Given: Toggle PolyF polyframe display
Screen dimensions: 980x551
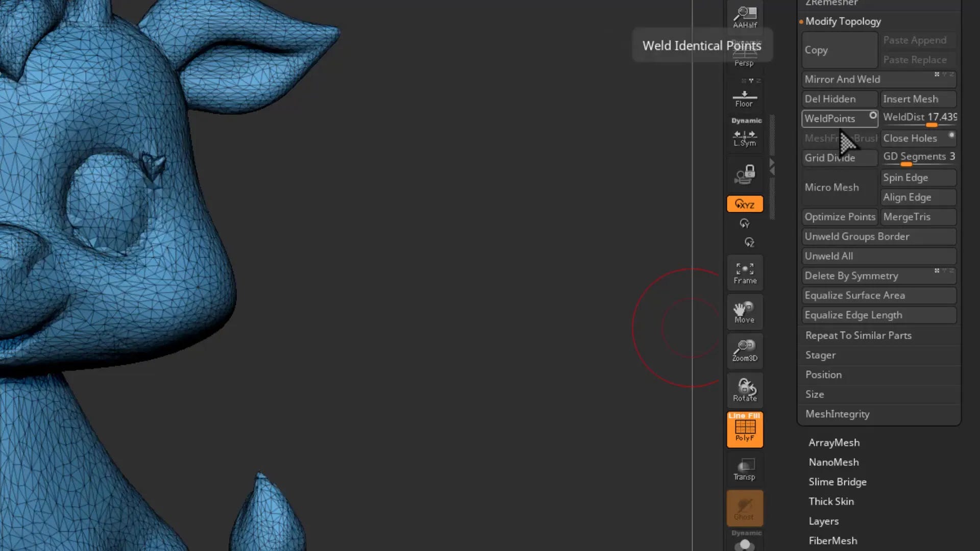Looking at the screenshot, I should (745, 429).
